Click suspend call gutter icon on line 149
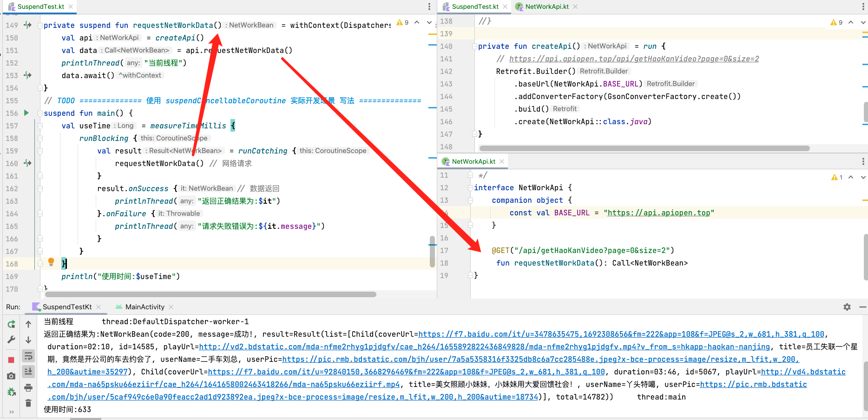This screenshot has width=868, height=420. pos(27,25)
